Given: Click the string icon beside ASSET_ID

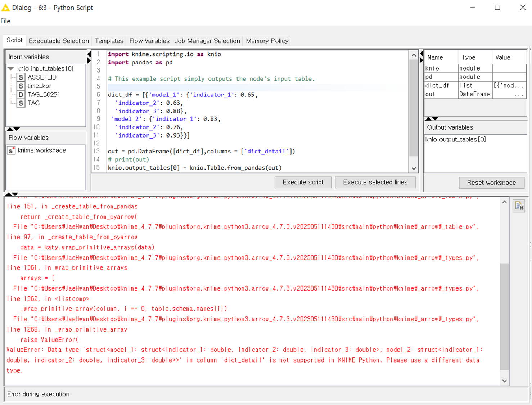Looking at the screenshot, I should pos(21,77).
